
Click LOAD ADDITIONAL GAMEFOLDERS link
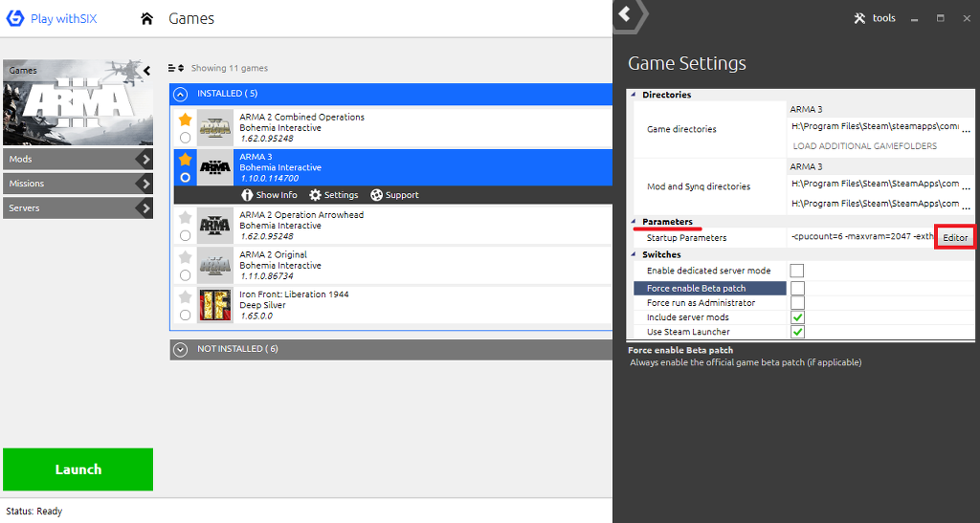(864, 146)
